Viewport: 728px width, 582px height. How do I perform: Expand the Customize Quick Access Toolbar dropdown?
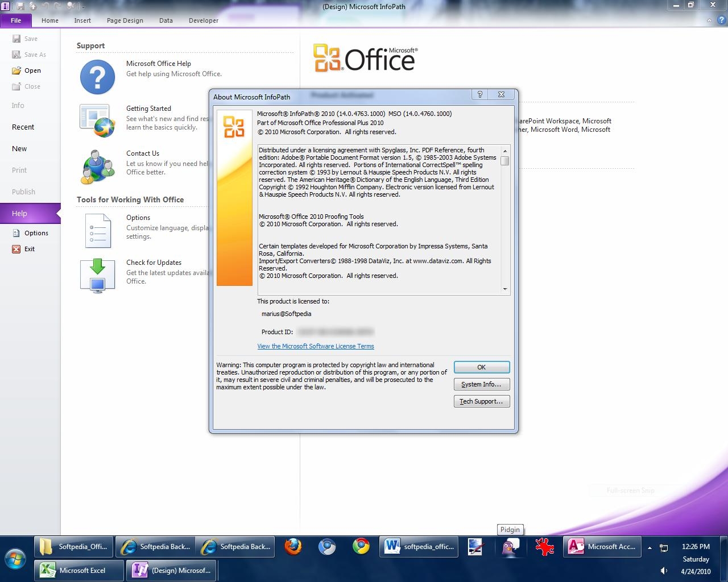coord(83,7)
